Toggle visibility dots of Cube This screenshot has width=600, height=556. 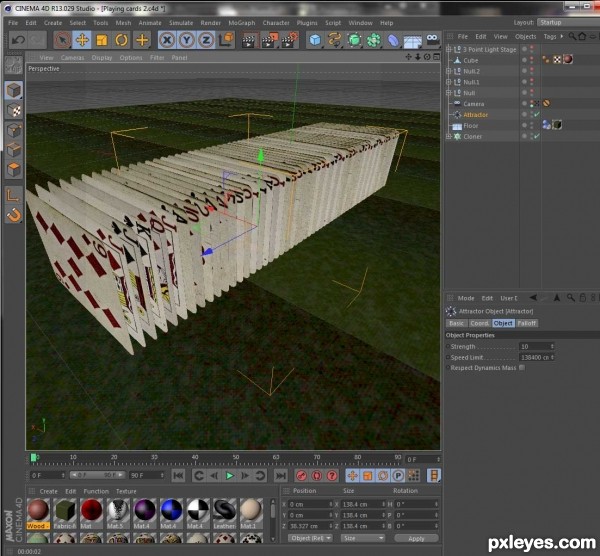(532, 60)
